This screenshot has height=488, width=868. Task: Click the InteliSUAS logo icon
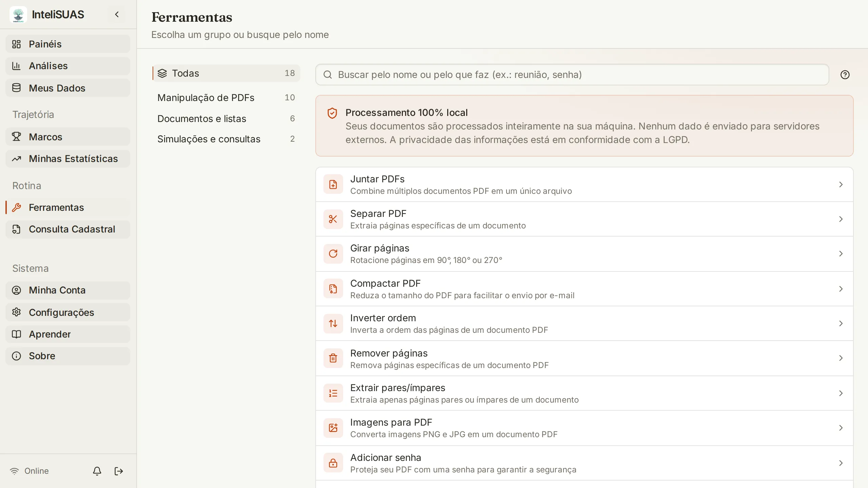pyautogui.click(x=18, y=15)
